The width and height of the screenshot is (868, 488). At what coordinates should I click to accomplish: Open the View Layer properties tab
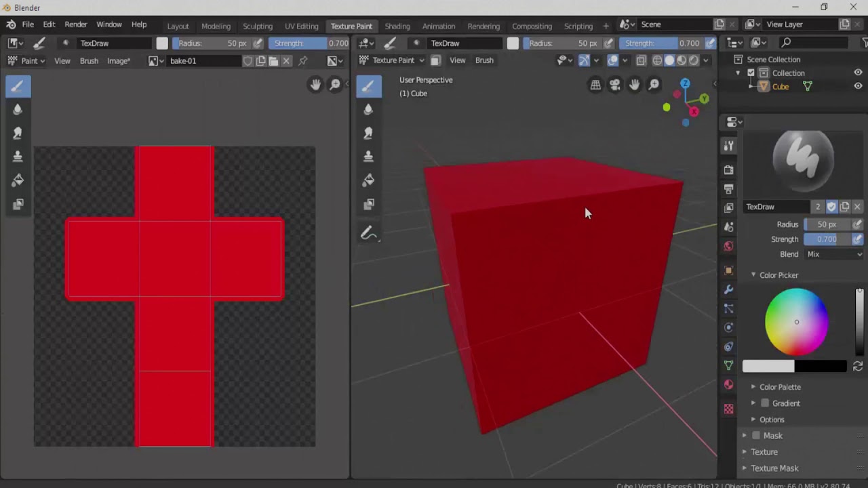[729, 207]
